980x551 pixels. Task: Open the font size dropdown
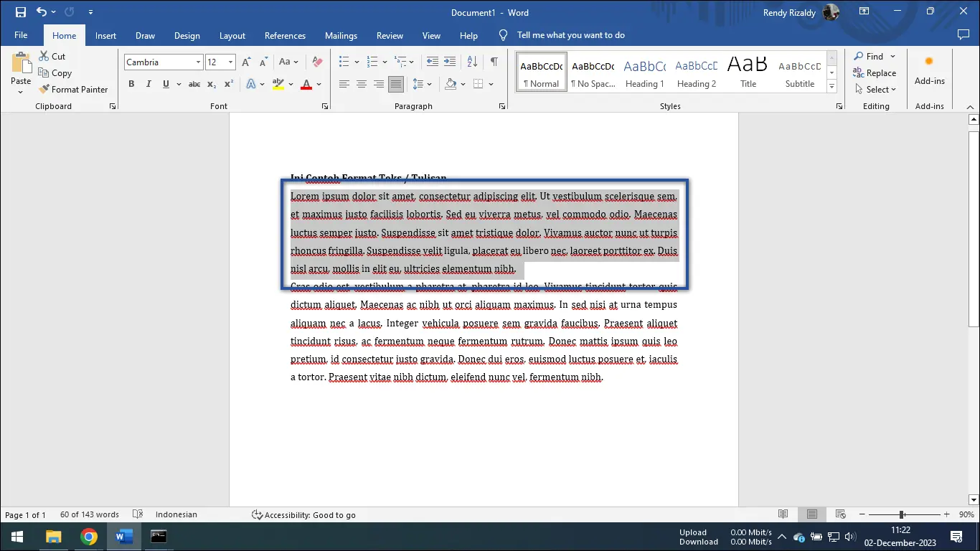click(231, 62)
